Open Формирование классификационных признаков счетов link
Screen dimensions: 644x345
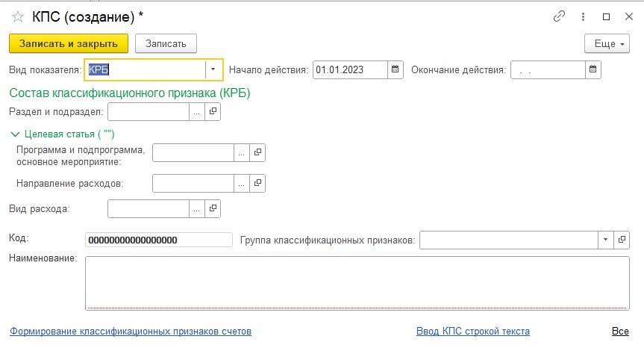(x=130, y=331)
